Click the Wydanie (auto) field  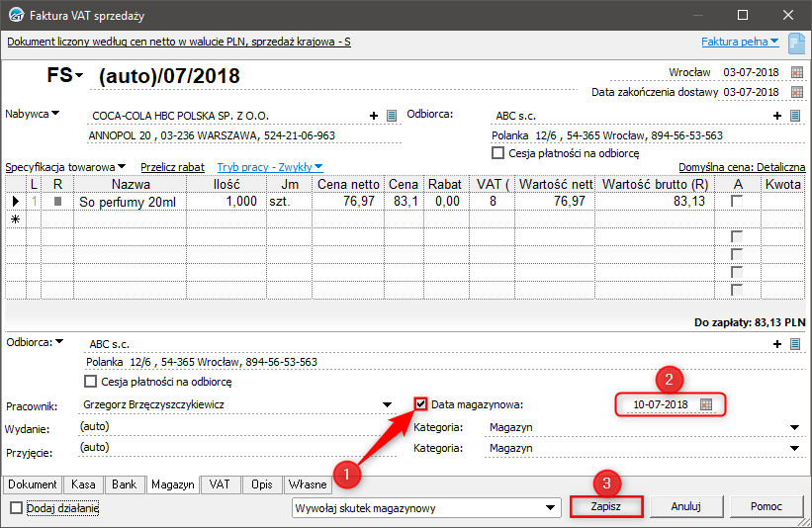[237, 426]
